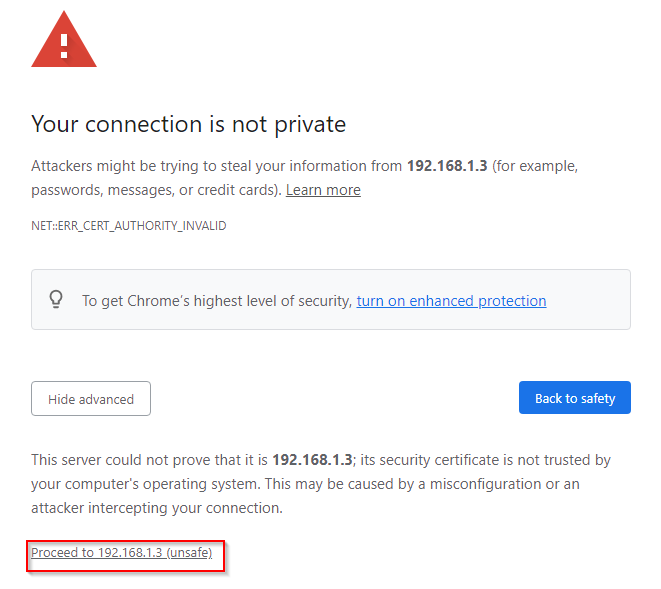The width and height of the screenshot is (661, 589).
Task: Click the Back to safety button
Action: (575, 398)
